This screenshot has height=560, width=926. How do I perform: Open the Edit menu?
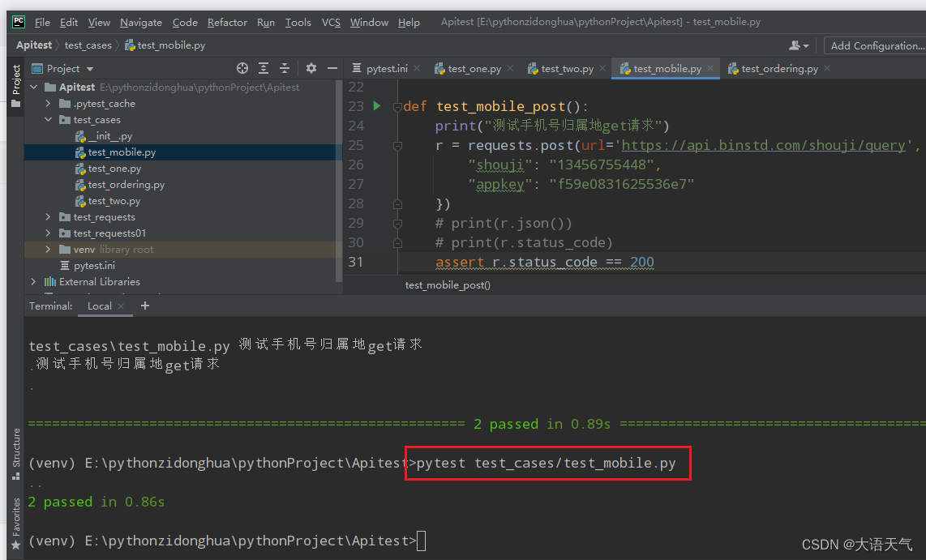click(x=68, y=23)
